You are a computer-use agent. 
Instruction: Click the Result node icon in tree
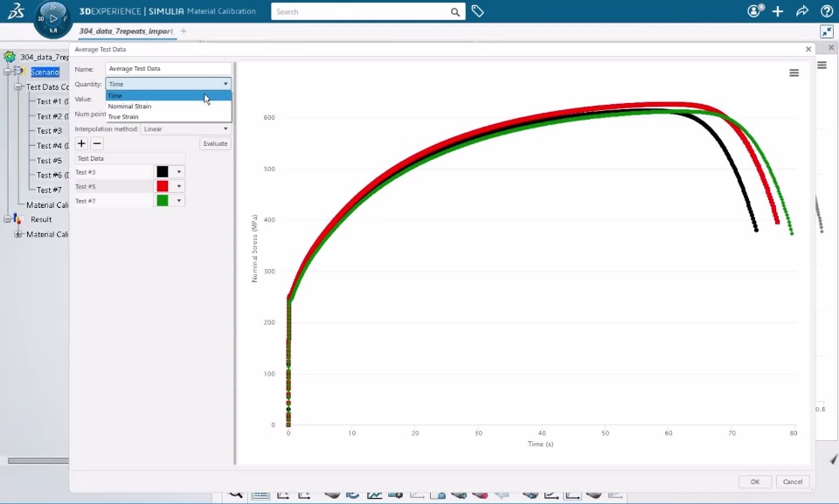point(17,219)
